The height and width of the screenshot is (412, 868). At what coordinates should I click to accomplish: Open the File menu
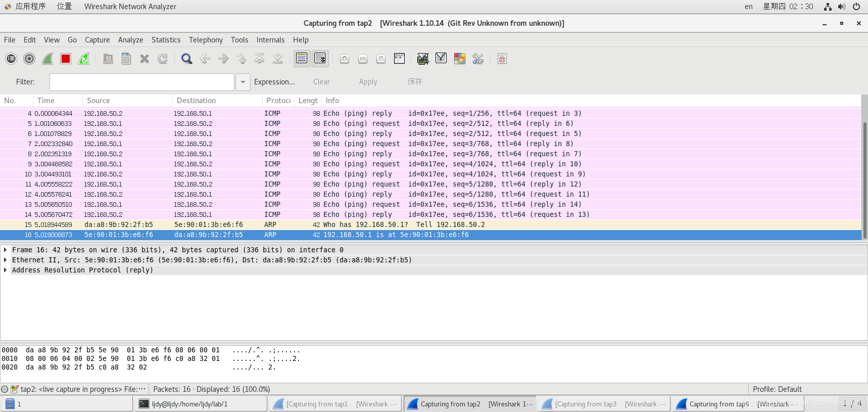click(x=10, y=40)
